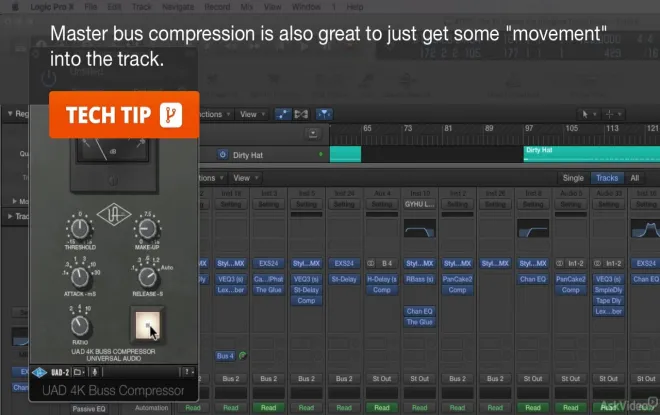Open the St Out output slot on Aux 4
660x415 pixels.
(382, 379)
